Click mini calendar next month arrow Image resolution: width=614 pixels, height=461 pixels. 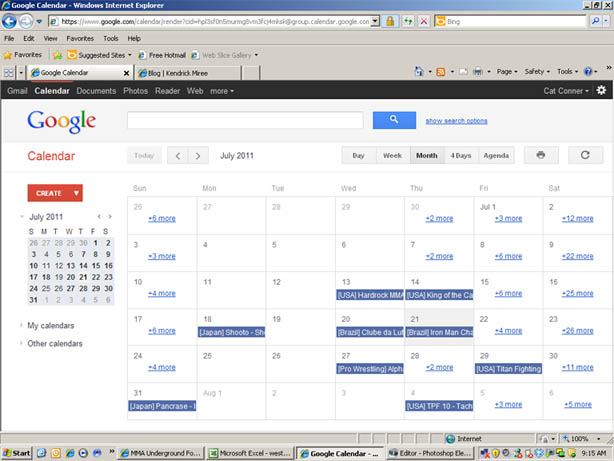point(110,217)
